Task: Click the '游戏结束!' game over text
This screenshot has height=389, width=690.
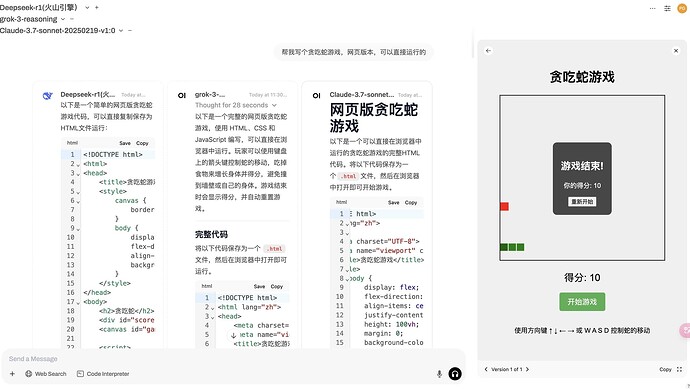Action: click(x=582, y=166)
